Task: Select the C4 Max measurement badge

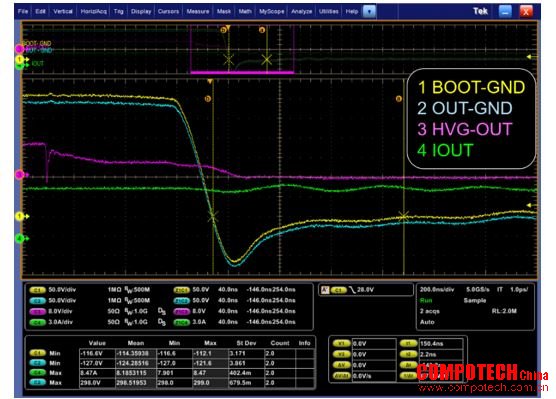Action: [37, 373]
